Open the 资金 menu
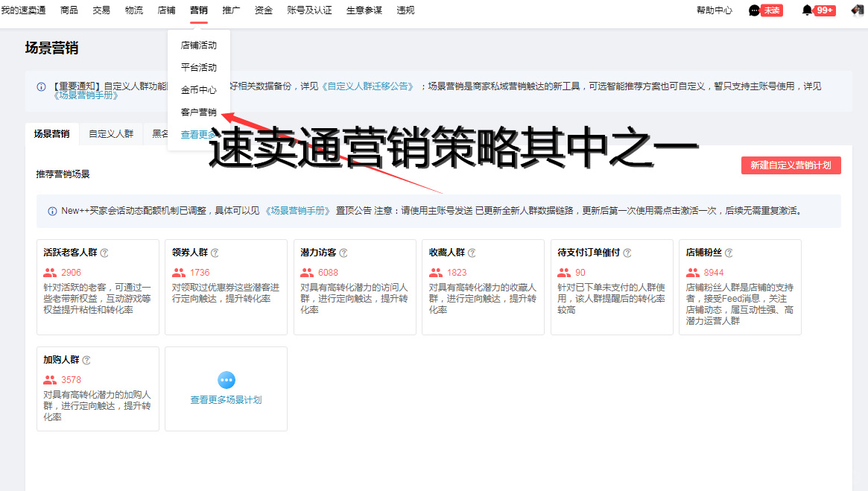This screenshot has height=491, width=868. click(x=264, y=10)
